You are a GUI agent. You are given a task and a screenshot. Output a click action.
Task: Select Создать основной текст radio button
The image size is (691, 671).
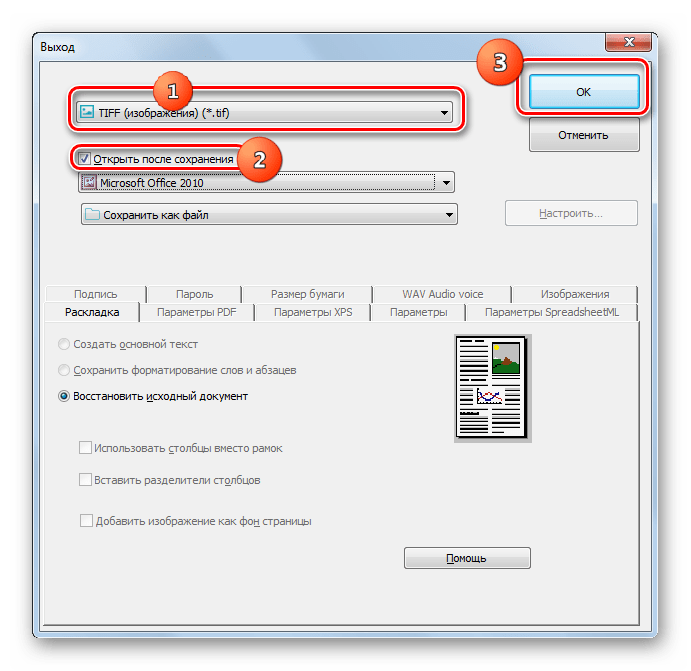click(64, 344)
